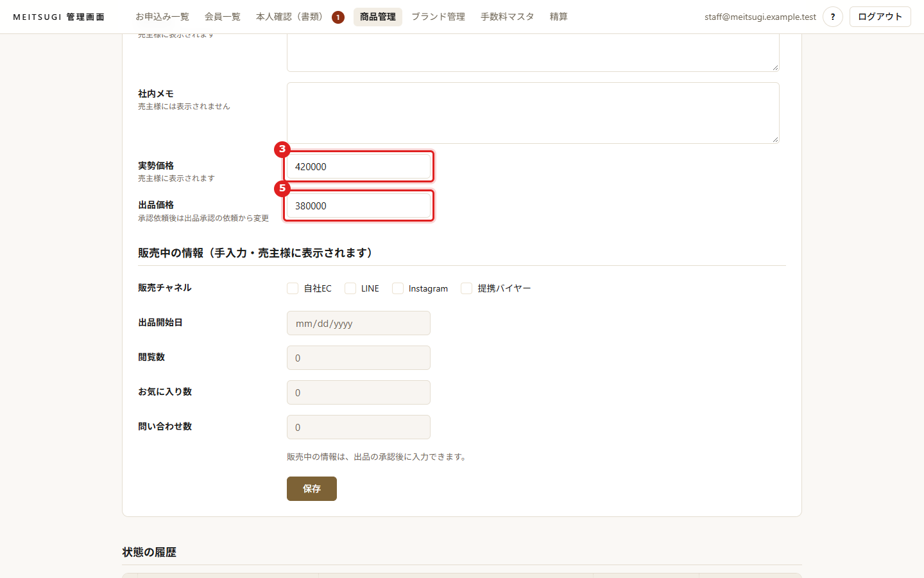The image size is (924, 578).
Task: Click the staff@meitsugi.example.test email text
Action: 760,17
